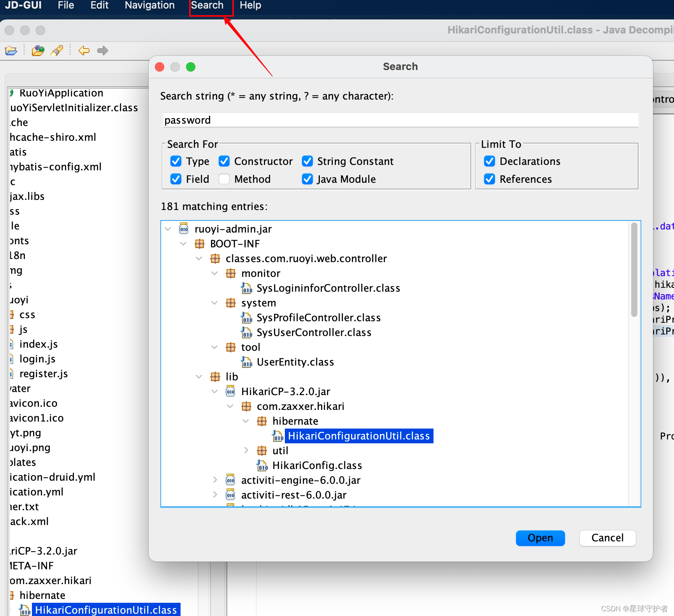Viewport: 674px width, 616px height.
Task: Collapse the tool package node
Action: [x=214, y=347]
